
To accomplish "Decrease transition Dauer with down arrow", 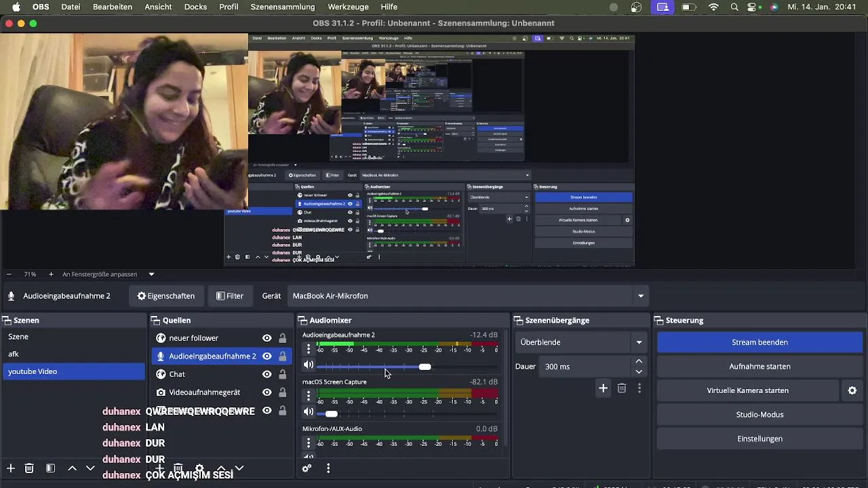I will 639,371.
